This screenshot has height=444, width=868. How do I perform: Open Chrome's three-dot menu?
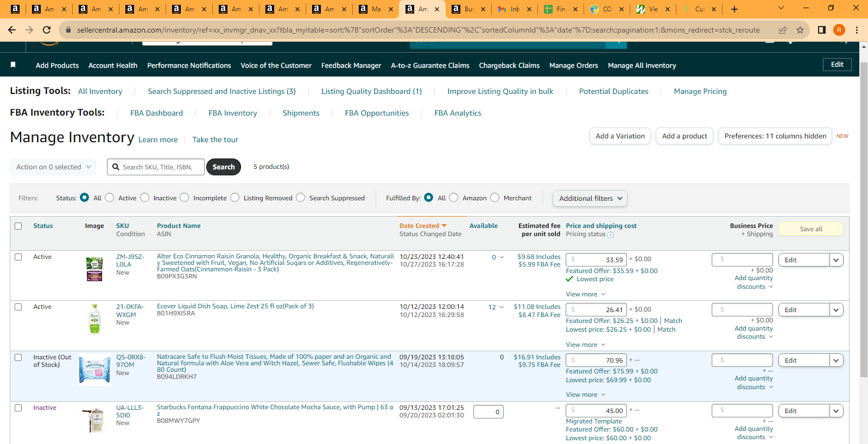click(857, 30)
